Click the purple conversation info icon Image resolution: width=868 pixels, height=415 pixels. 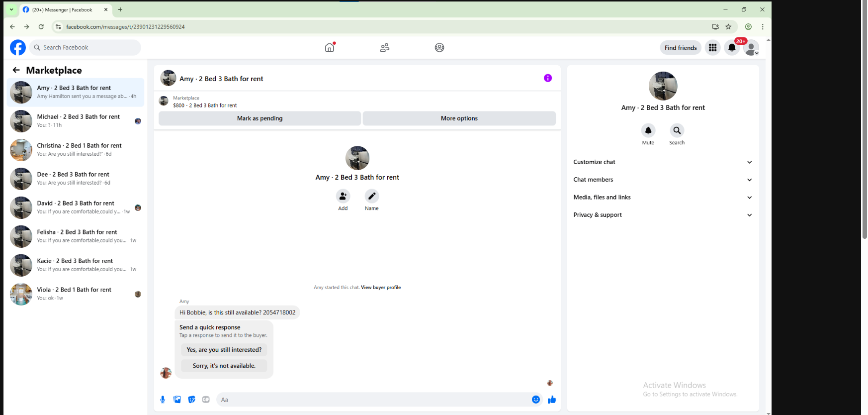(548, 78)
